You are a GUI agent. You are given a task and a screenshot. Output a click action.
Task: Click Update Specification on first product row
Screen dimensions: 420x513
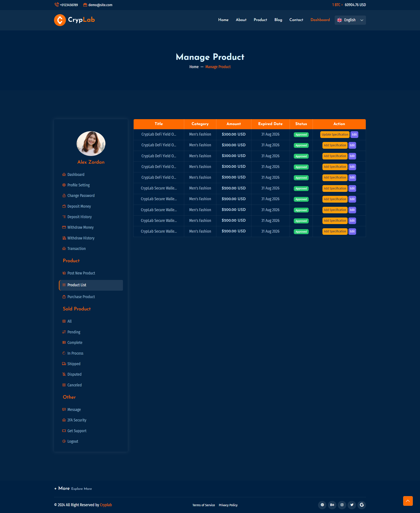pyautogui.click(x=335, y=134)
